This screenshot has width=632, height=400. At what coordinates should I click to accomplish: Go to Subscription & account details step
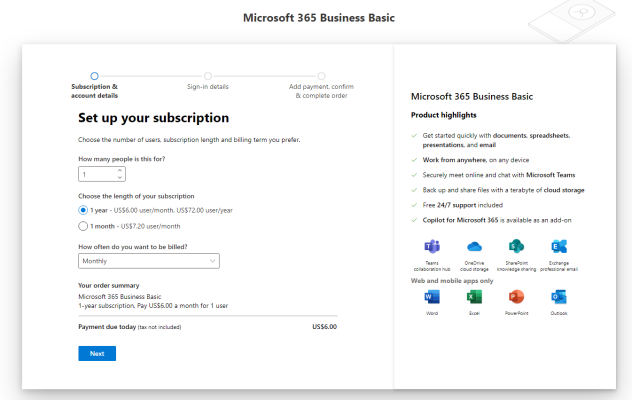tap(94, 76)
